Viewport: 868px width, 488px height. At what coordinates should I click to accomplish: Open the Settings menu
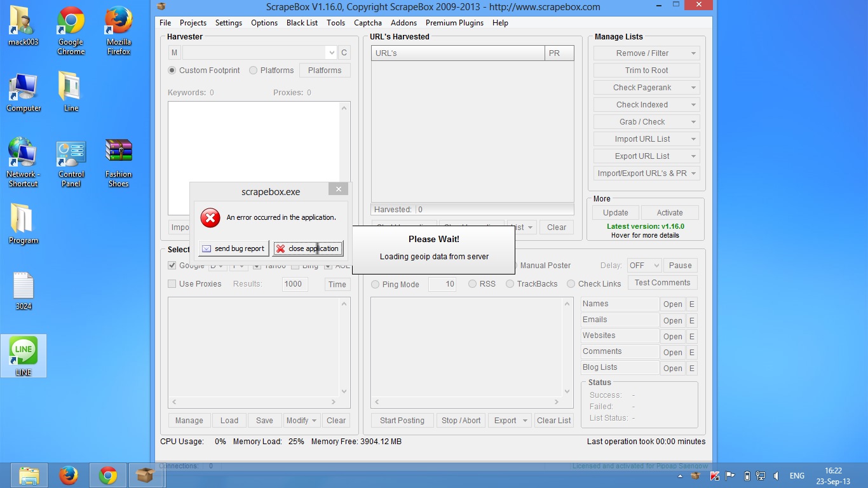(x=229, y=23)
